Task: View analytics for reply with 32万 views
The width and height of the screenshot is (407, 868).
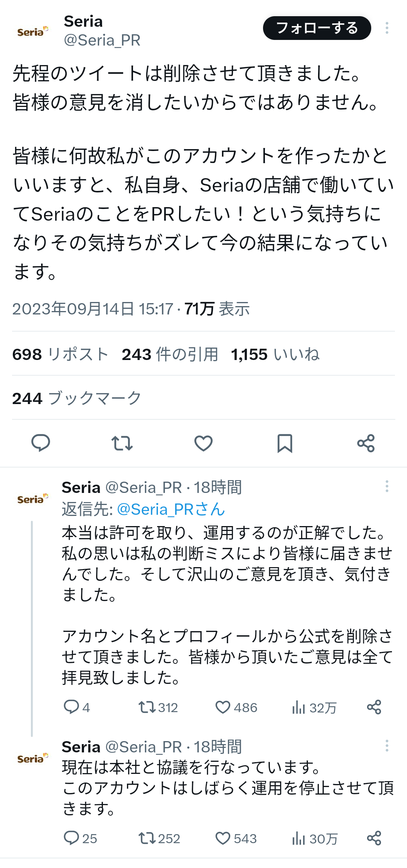Action: (314, 708)
